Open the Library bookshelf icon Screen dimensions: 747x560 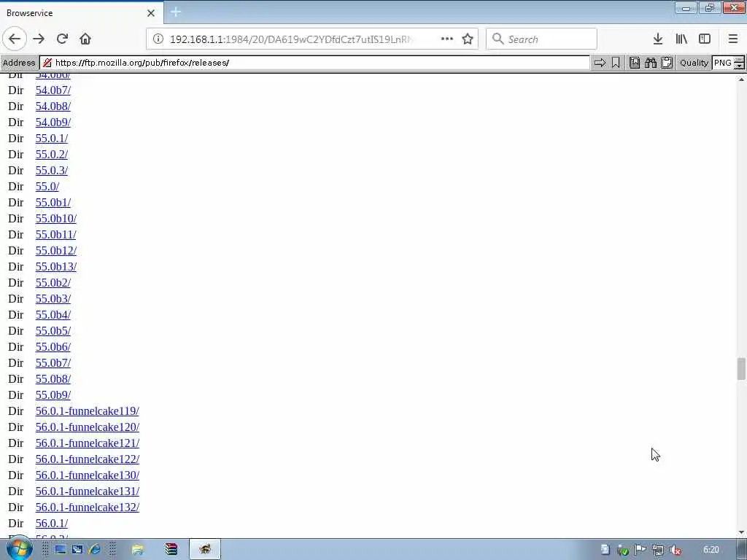pos(681,39)
